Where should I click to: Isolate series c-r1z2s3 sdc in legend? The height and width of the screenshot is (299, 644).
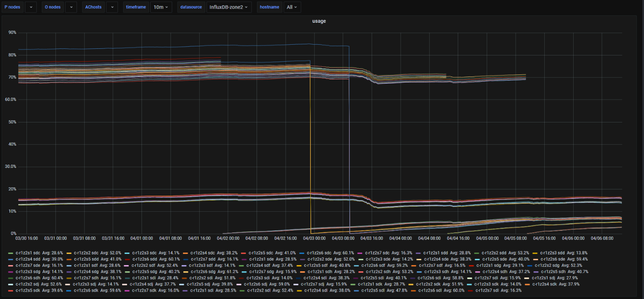(144, 253)
